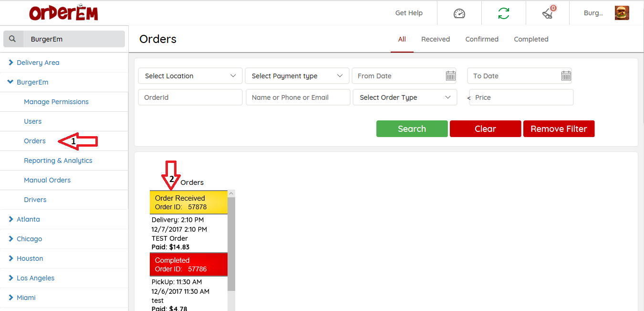Click the OrderId input field
This screenshot has width=644, height=311.
pyautogui.click(x=190, y=97)
